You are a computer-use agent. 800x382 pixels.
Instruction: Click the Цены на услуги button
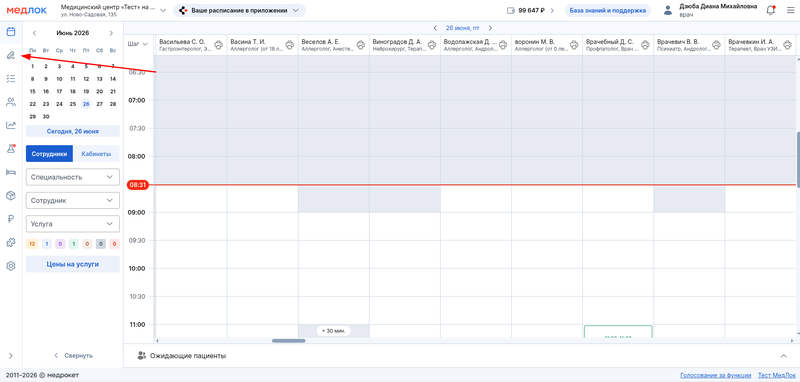point(72,264)
